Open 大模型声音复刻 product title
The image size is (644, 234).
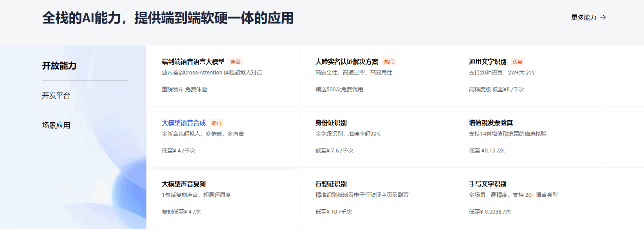(x=184, y=184)
